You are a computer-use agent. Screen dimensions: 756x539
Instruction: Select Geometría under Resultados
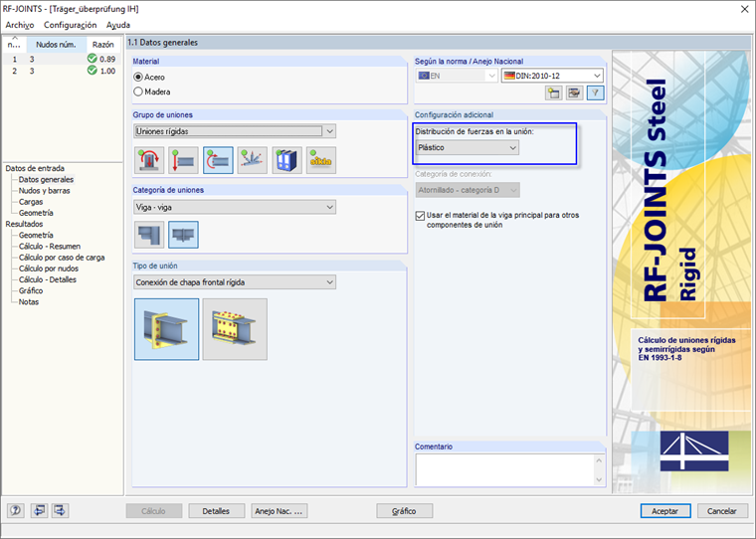(x=36, y=235)
